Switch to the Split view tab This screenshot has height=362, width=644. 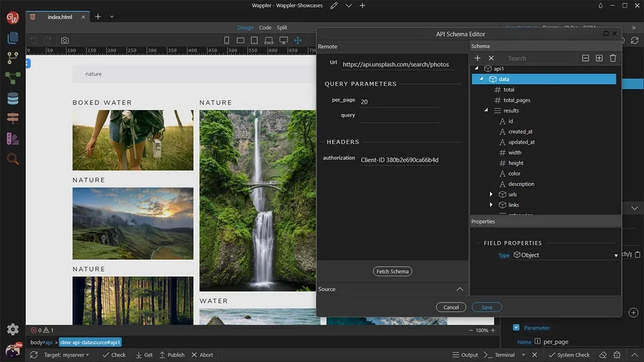coord(282,28)
